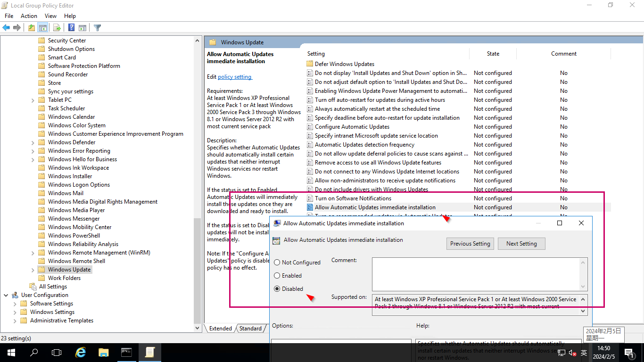Select the Disabled radio button
644x362 pixels.
[x=277, y=289]
